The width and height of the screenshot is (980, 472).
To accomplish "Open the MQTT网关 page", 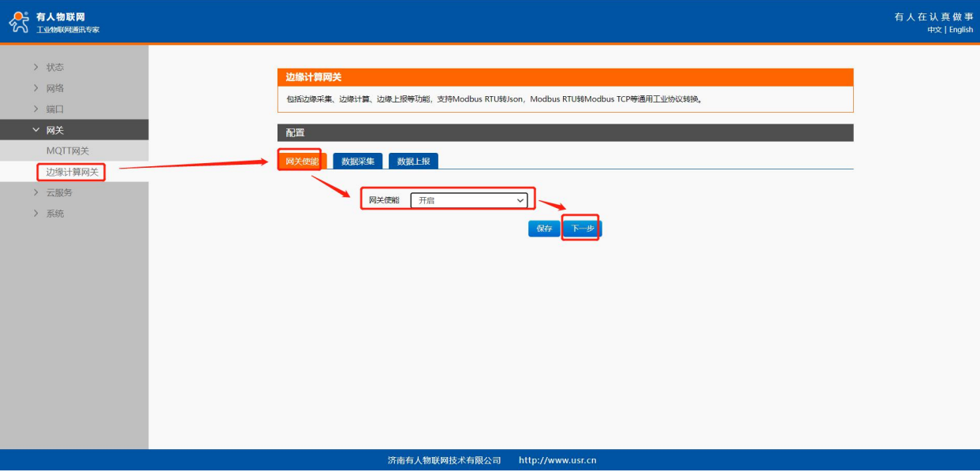I will point(68,151).
